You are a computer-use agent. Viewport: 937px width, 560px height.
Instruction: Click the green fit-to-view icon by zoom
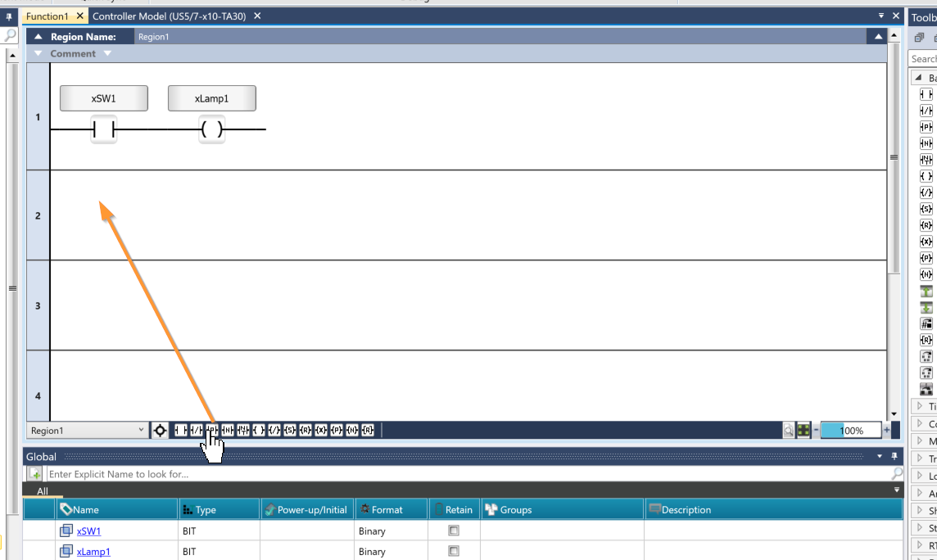[803, 431]
